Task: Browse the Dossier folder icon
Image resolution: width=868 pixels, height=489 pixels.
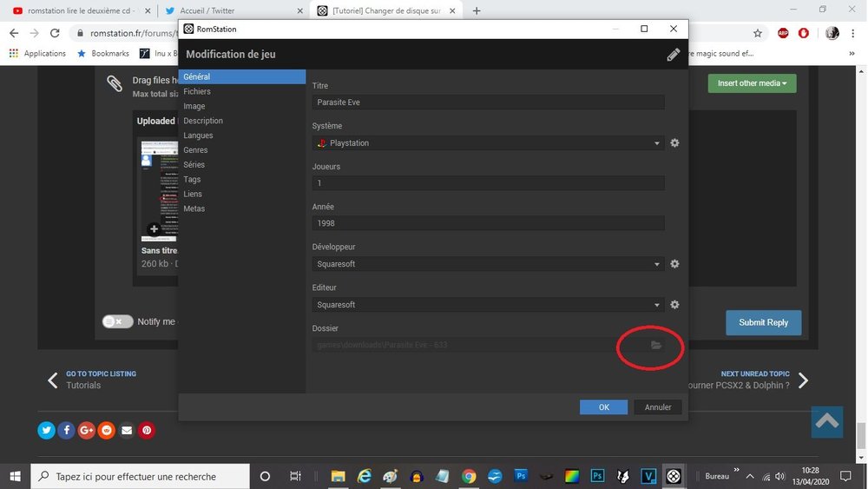Action: click(x=656, y=345)
